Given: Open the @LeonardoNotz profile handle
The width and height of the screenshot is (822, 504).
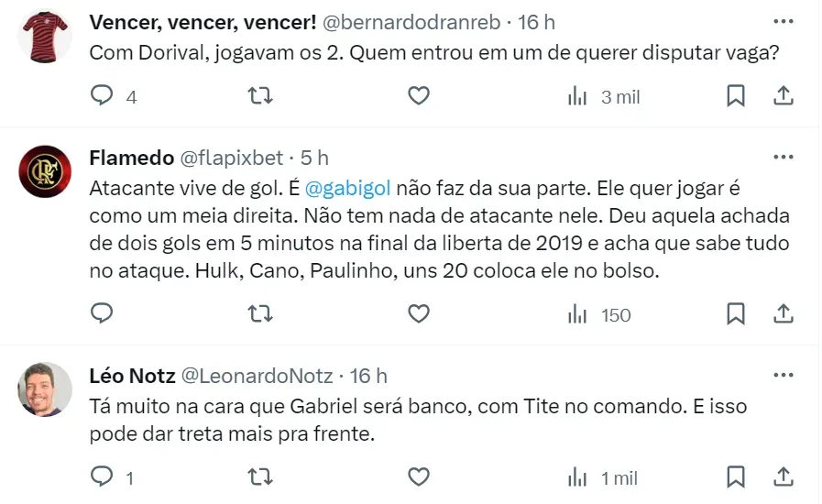Looking at the screenshot, I should pyautogui.click(x=259, y=376).
